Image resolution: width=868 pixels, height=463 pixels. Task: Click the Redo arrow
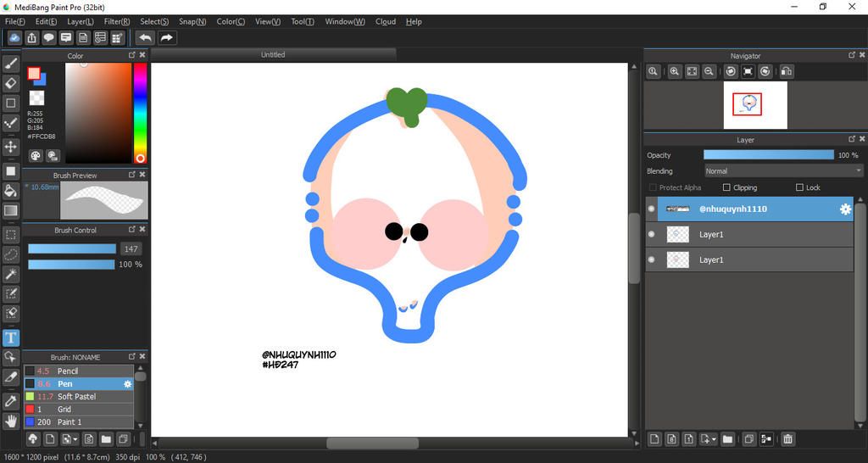pyautogui.click(x=166, y=37)
